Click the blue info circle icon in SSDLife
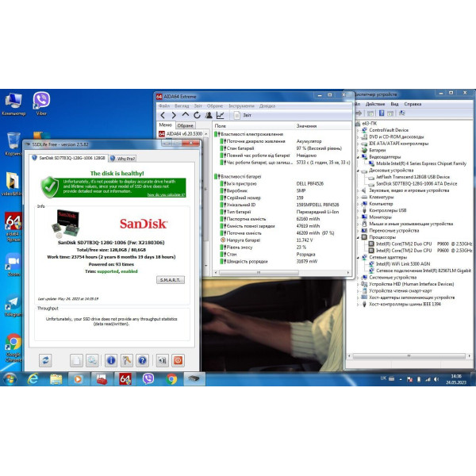The width and height of the screenshot is (476, 476). (x=111, y=360)
